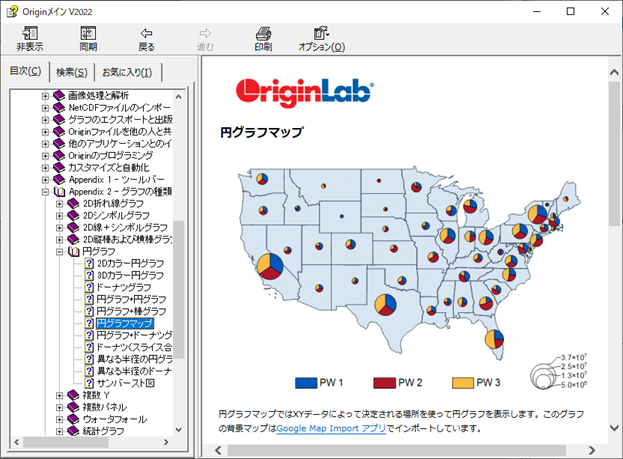Click the orange PW 3 legend swatch
623x459 pixels.
[x=463, y=383]
